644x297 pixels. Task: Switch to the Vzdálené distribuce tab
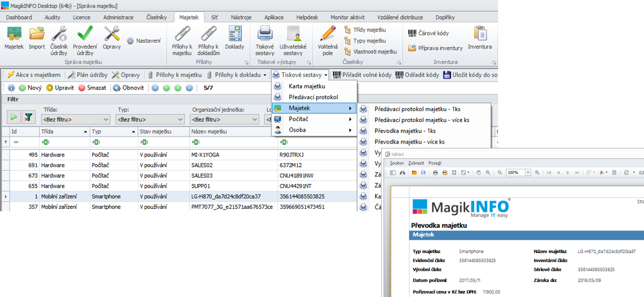pyautogui.click(x=400, y=18)
